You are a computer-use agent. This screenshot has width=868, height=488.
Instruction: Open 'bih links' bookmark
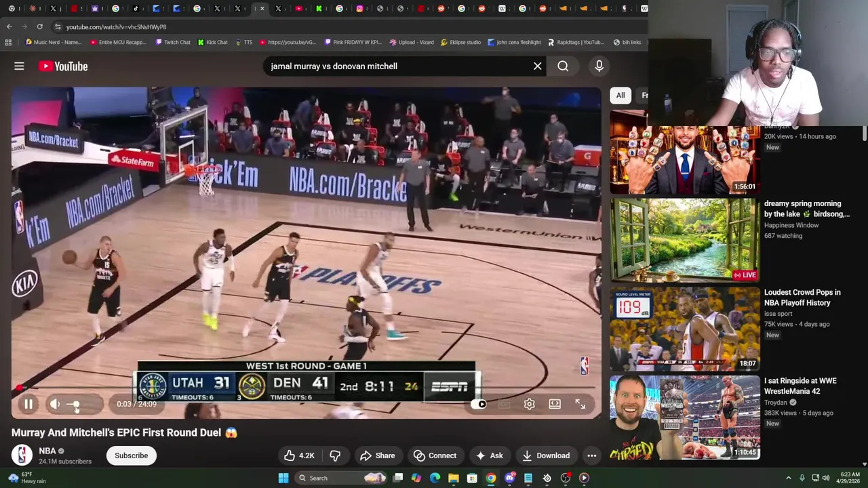point(627,42)
